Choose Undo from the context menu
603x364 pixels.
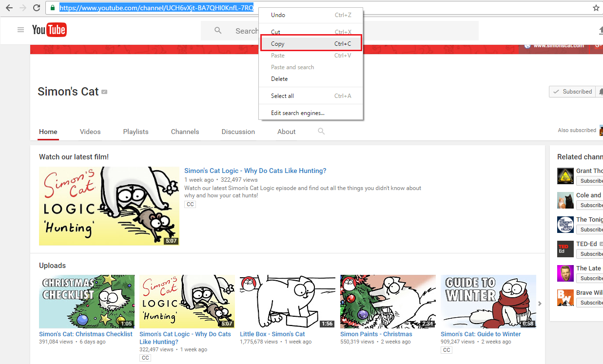pos(311,15)
